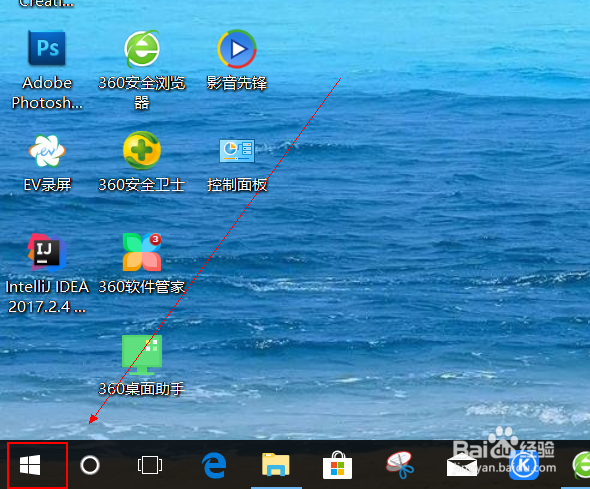Select the EV录屏 desktop icon
The height and width of the screenshot is (489, 590).
tap(47, 151)
